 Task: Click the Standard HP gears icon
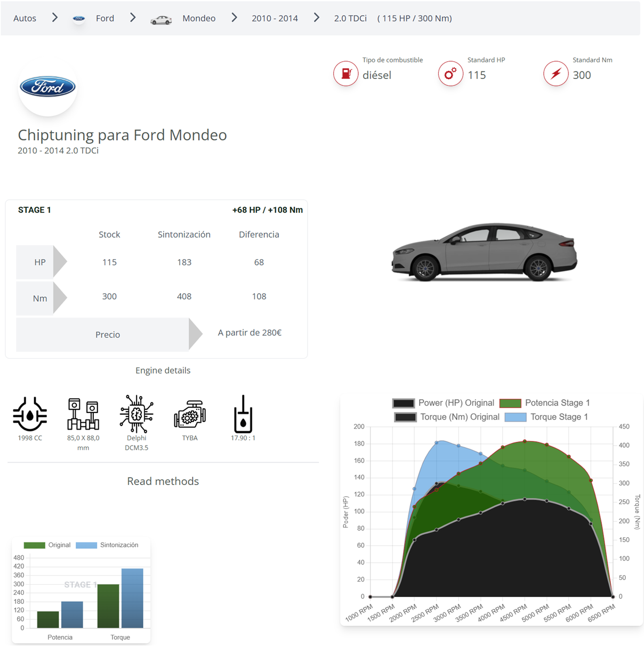pos(450,73)
